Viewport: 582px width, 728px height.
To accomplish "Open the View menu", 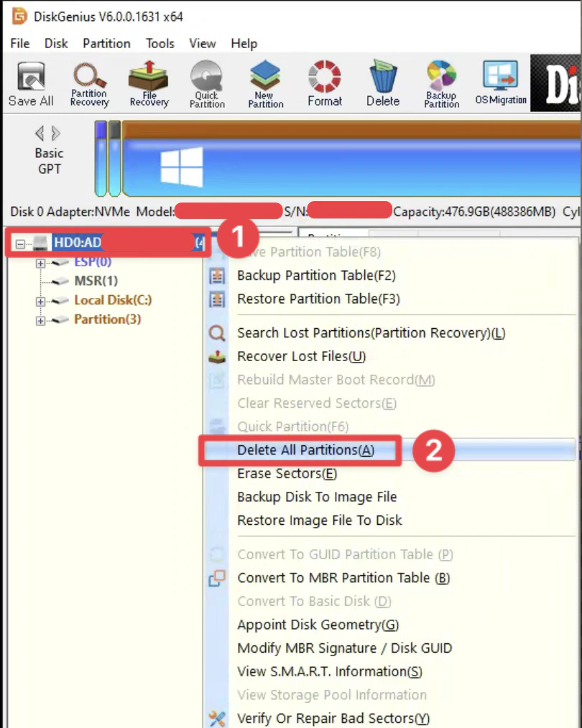I will (x=202, y=44).
